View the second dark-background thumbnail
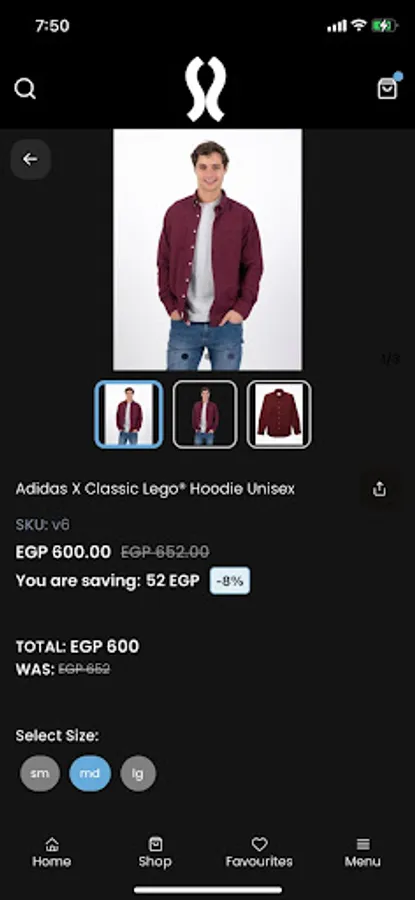This screenshot has width=415, height=900. pyautogui.click(x=205, y=414)
